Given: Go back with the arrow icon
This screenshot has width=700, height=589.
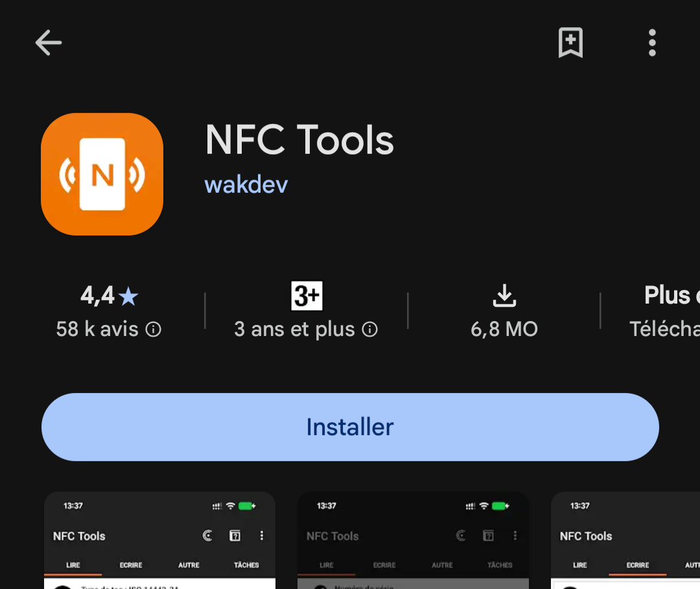Looking at the screenshot, I should pyautogui.click(x=48, y=42).
